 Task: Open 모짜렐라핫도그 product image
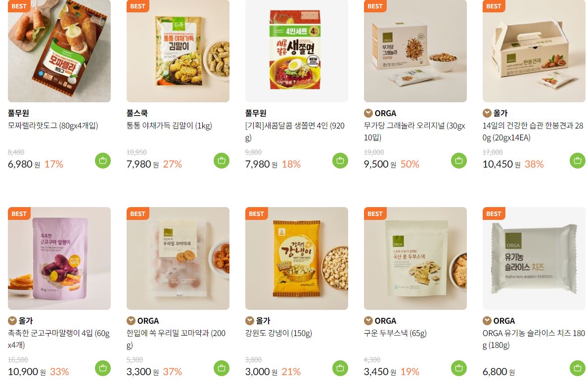point(59,51)
